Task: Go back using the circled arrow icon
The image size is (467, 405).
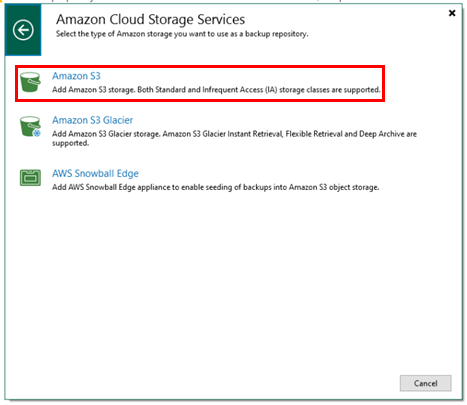Action: (x=23, y=30)
